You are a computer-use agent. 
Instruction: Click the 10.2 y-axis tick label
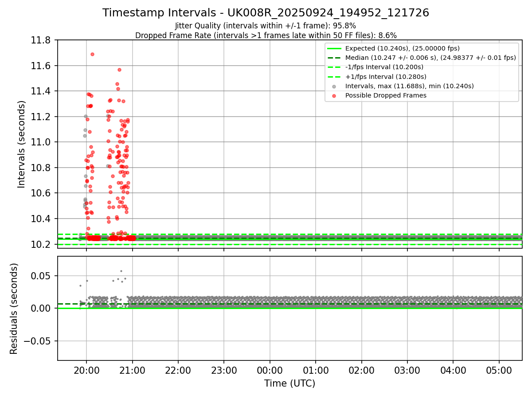coord(41,244)
